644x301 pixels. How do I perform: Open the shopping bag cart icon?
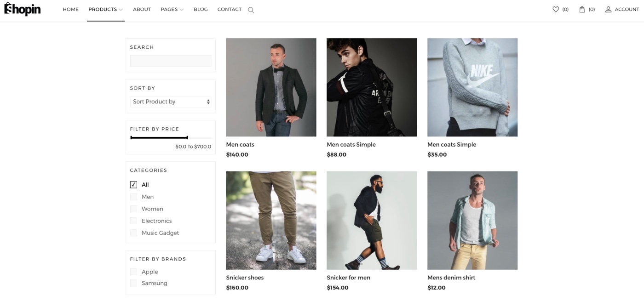pos(582,9)
